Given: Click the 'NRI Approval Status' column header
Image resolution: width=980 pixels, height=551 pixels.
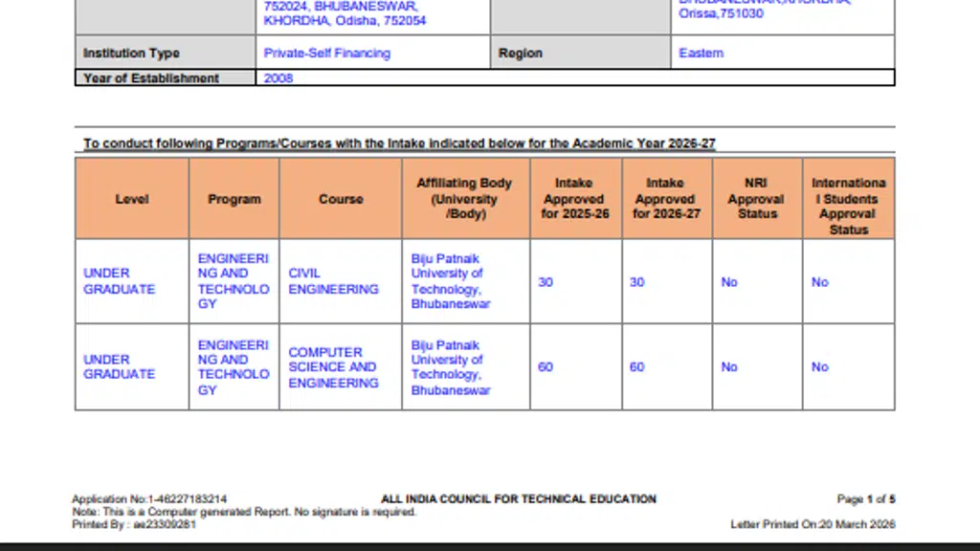Looking at the screenshot, I should [x=756, y=199].
